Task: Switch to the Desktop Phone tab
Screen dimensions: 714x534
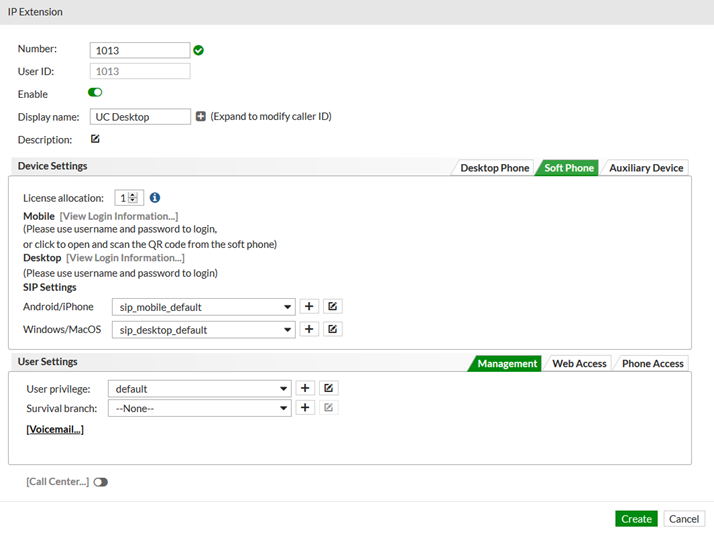Action: click(x=494, y=168)
